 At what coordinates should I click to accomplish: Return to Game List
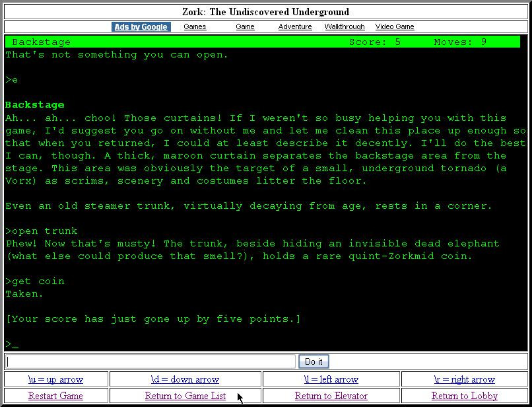coord(185,396)
